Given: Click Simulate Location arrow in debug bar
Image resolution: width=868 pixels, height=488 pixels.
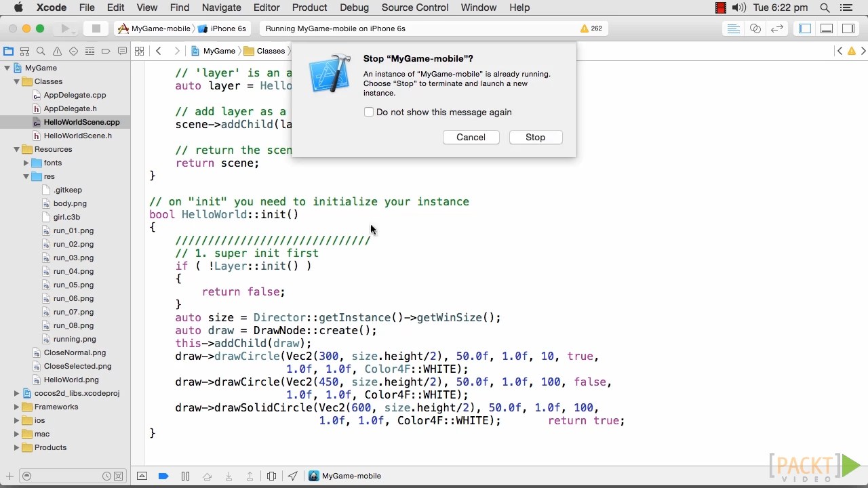Looking at the screenshot, I should pyautogui.click(x=292, y=476).
